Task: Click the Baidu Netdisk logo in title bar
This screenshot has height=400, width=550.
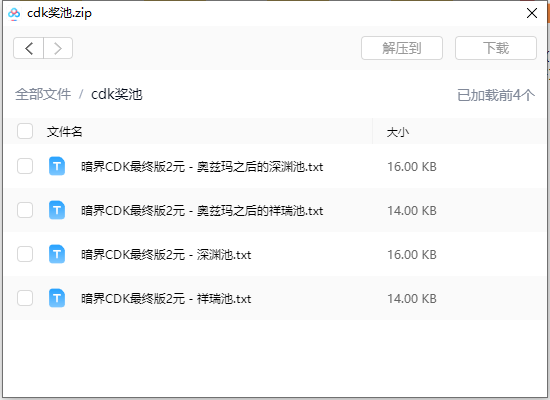Action: tap(14, 13)
